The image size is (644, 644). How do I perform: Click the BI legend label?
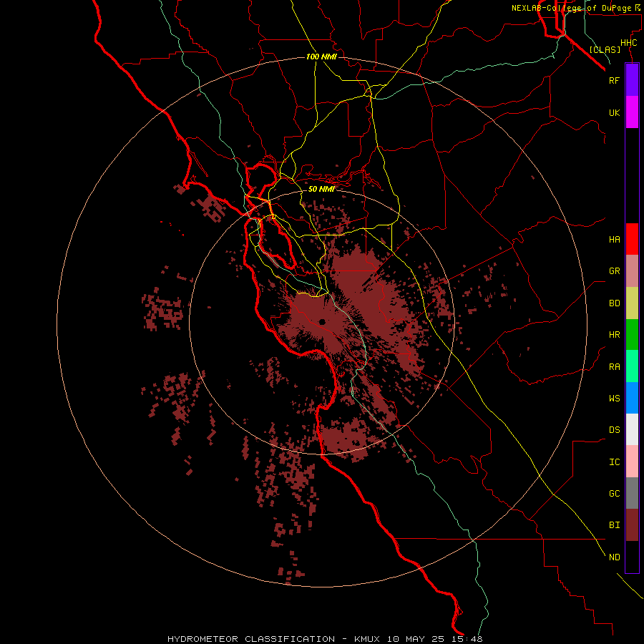click(x=614, y=525)
